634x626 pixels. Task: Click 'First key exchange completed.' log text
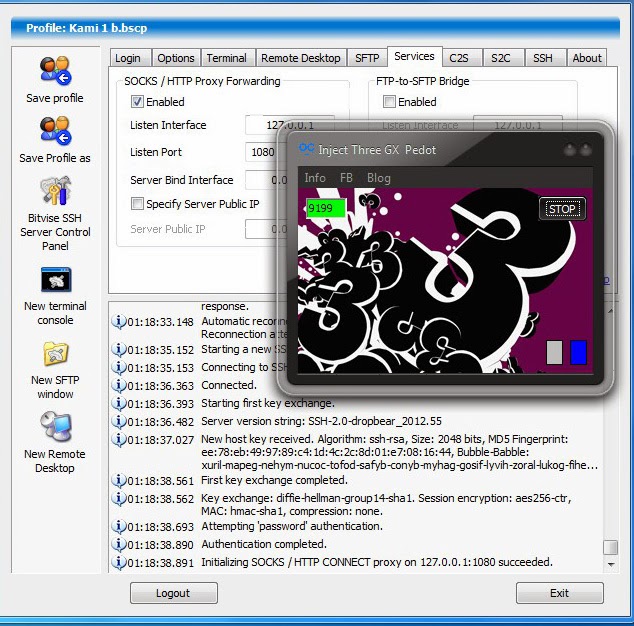(275, 480)
